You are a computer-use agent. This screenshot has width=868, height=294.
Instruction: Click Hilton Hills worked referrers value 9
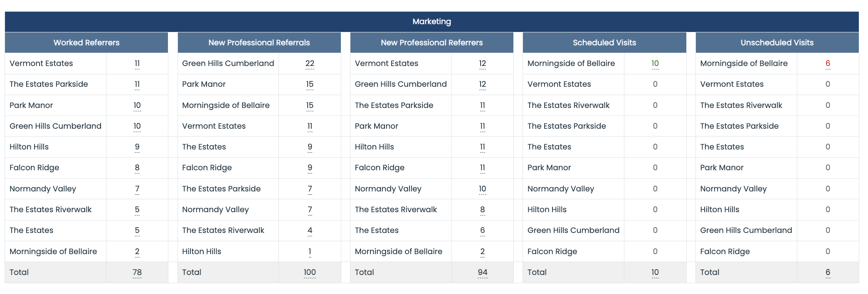[x=137, y=147]
